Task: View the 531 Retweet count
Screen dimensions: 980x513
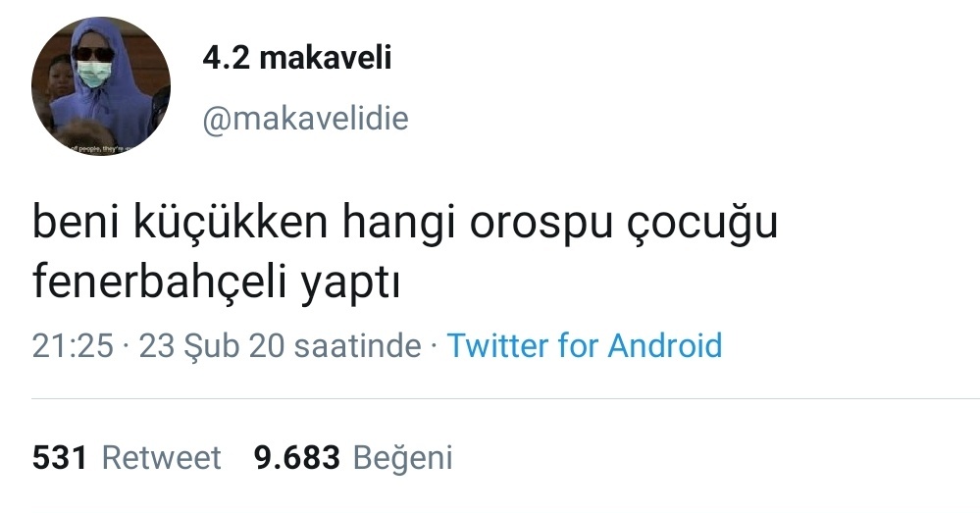Action: pyautogui.click(x=127, y=457)
